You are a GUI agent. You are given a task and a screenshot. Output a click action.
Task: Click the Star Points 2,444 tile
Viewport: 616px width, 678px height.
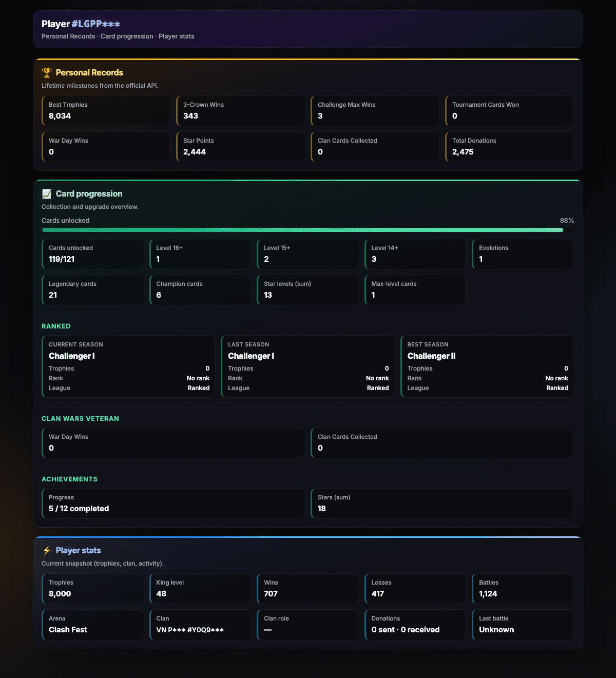pyautogui.click(x=241, y=147)
